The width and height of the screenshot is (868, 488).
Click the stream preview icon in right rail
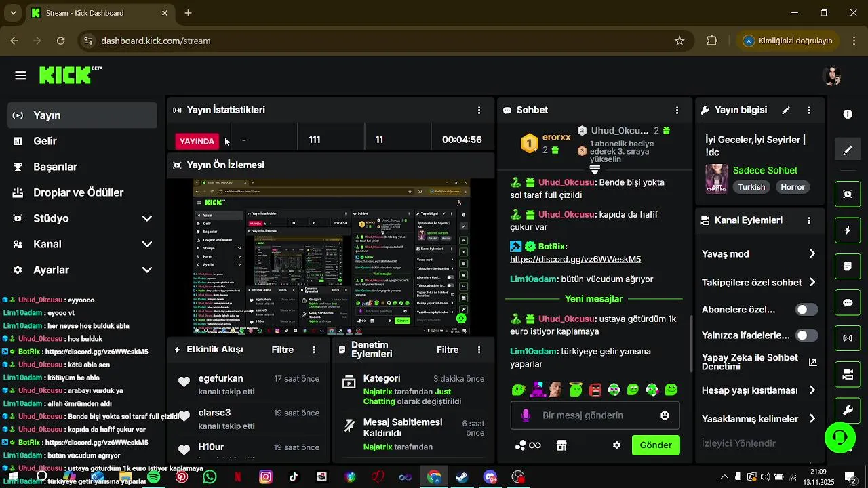point(848,194)
